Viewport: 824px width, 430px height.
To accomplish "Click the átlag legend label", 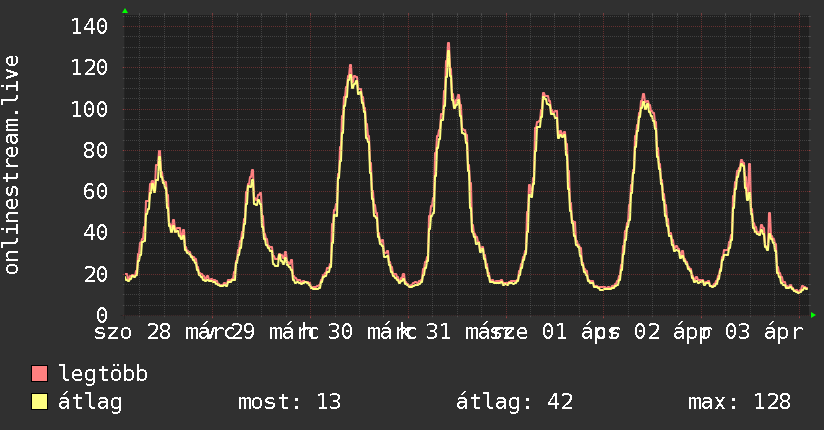I will [x=90, y=402].
